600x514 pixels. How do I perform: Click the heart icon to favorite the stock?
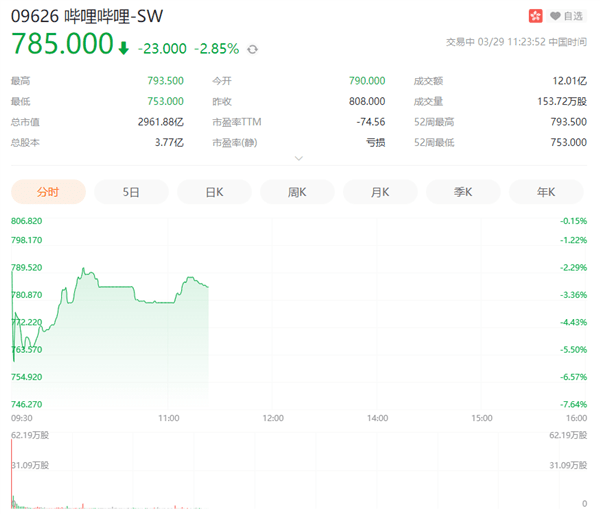point(556,16)
